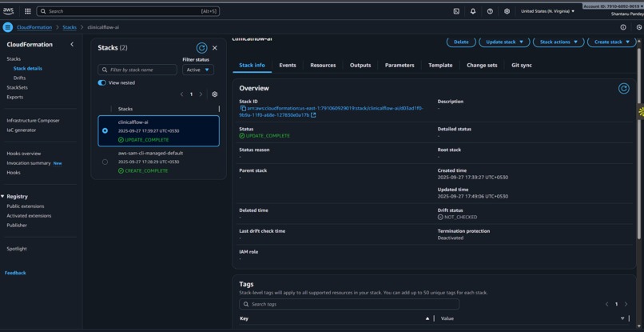Switch to the Change sets tab
This screenshot has height=332, width=644.
(x=482, y=65)
